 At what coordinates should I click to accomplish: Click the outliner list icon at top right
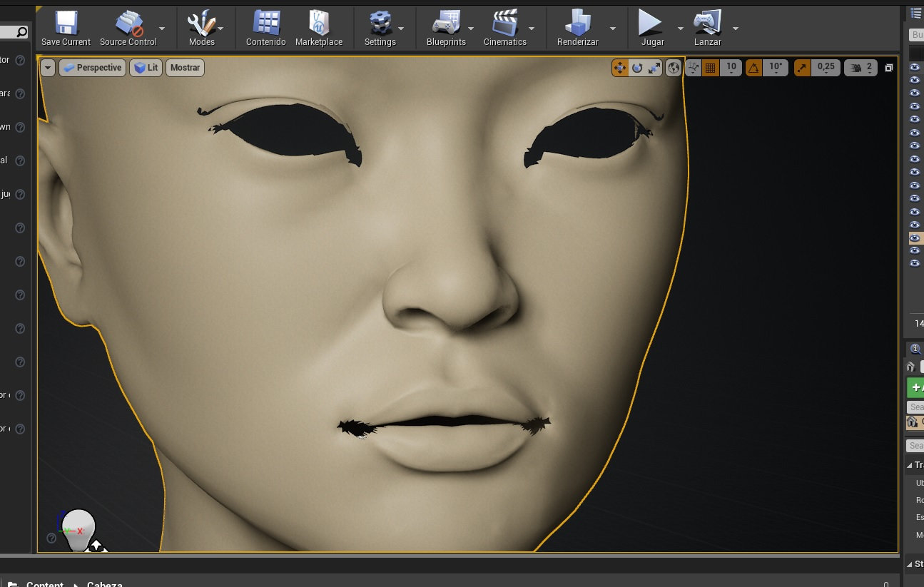point(917,13)
